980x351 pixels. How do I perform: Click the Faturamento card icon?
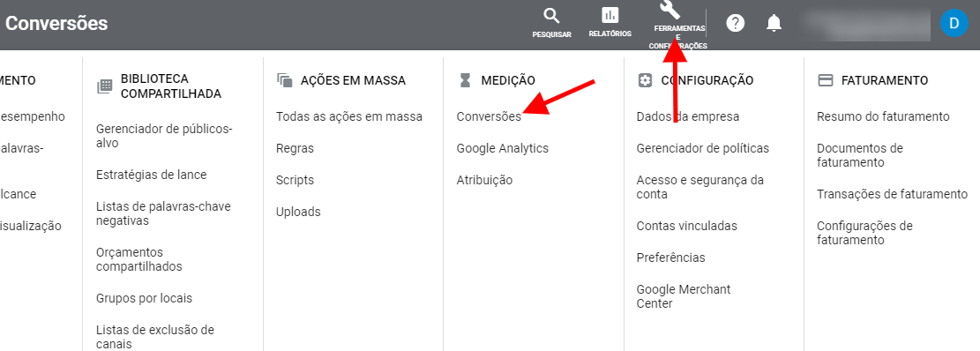(825, 80)
